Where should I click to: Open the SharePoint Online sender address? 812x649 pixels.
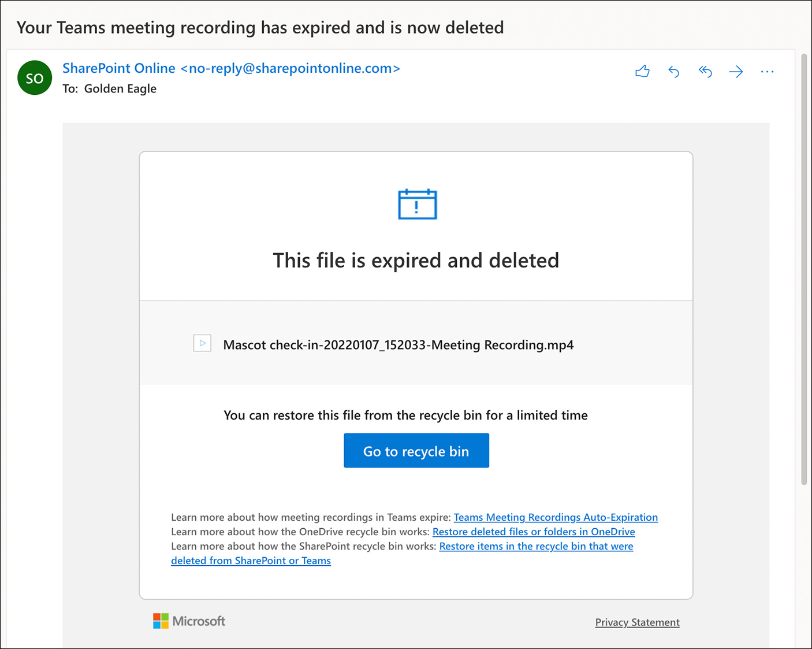(x=231, y=68)
